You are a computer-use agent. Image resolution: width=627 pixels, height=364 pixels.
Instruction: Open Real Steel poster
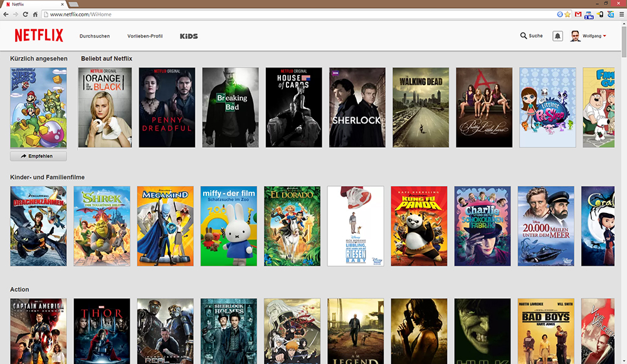(x=165, y=331)
